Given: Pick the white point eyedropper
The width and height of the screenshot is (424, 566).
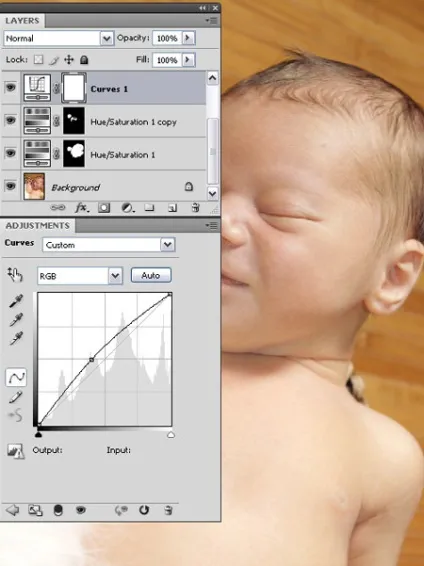Looking at the screenshot, I should (16, 338).
